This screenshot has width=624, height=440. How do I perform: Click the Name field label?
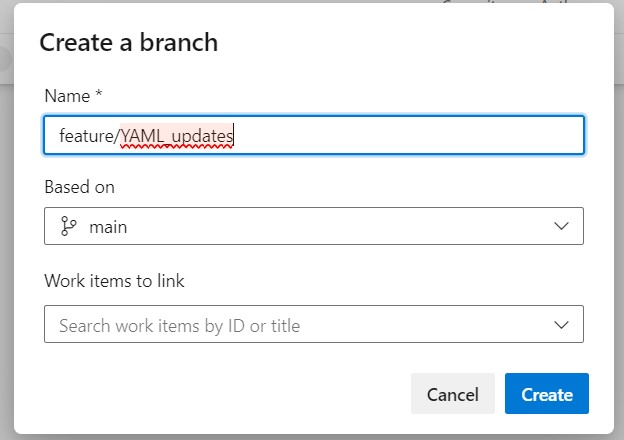[67, 96]
